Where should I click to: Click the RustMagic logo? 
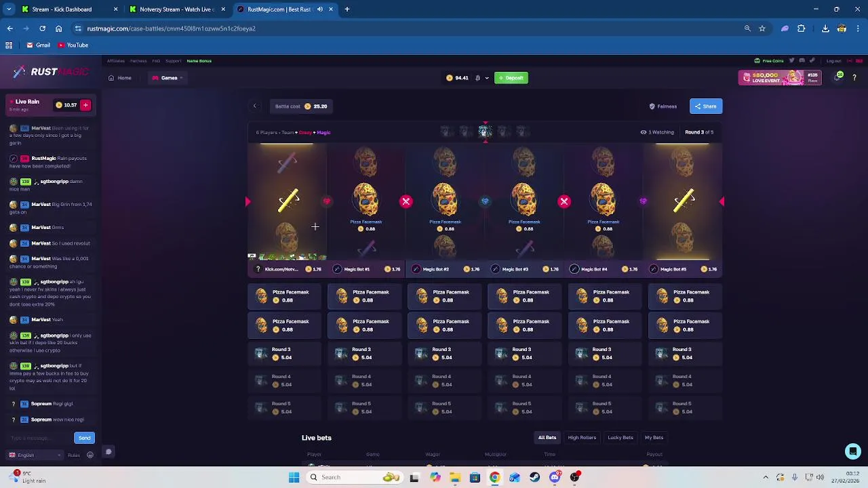point(52,72)
